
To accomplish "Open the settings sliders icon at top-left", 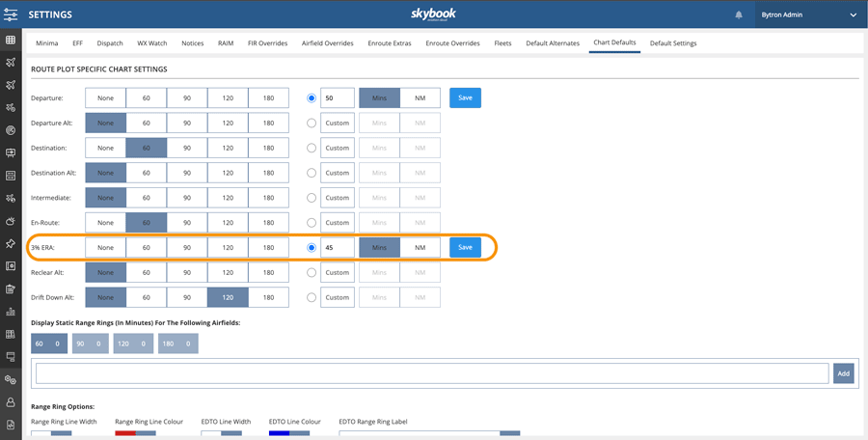I will (11, 15).
